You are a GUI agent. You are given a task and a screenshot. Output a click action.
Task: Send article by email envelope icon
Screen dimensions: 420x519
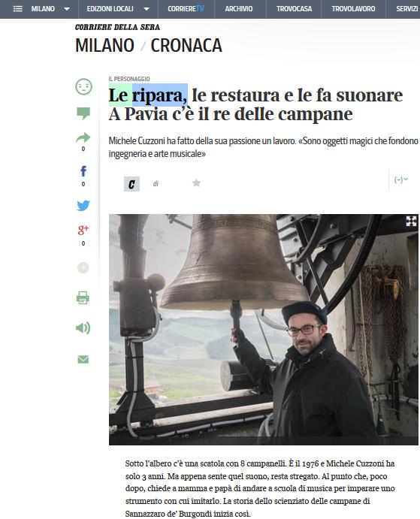pos(83,359)
